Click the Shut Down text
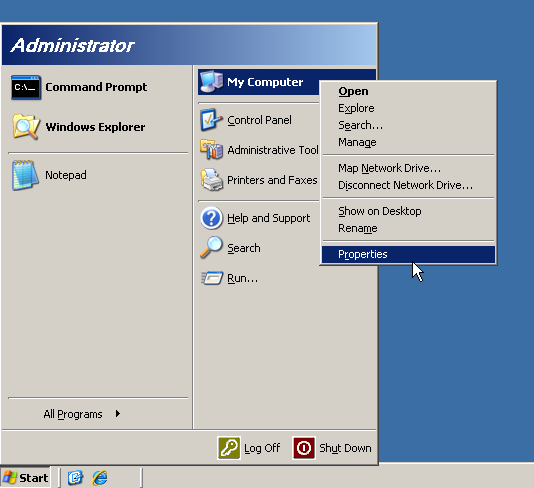The width and height of the screenshot is (534, 488). pos(345,448)
